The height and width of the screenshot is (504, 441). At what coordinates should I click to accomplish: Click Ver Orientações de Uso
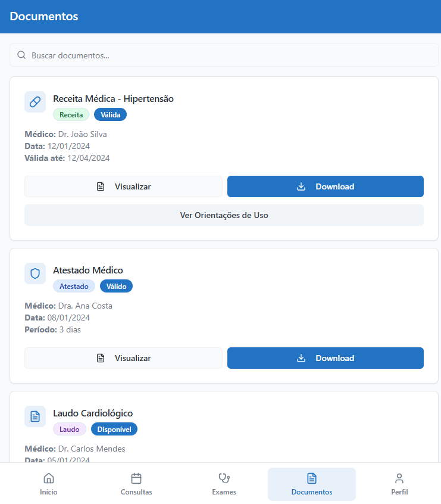(x=224, y=214)
